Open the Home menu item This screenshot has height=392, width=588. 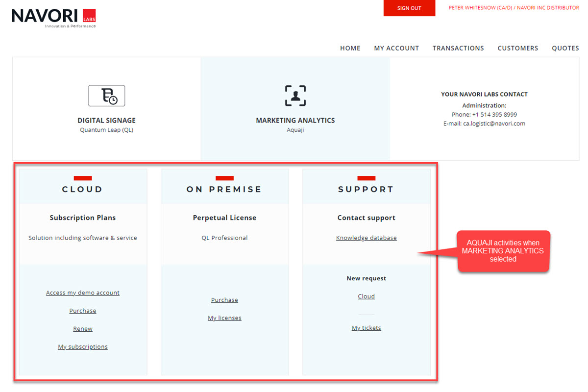pos(350,48)
